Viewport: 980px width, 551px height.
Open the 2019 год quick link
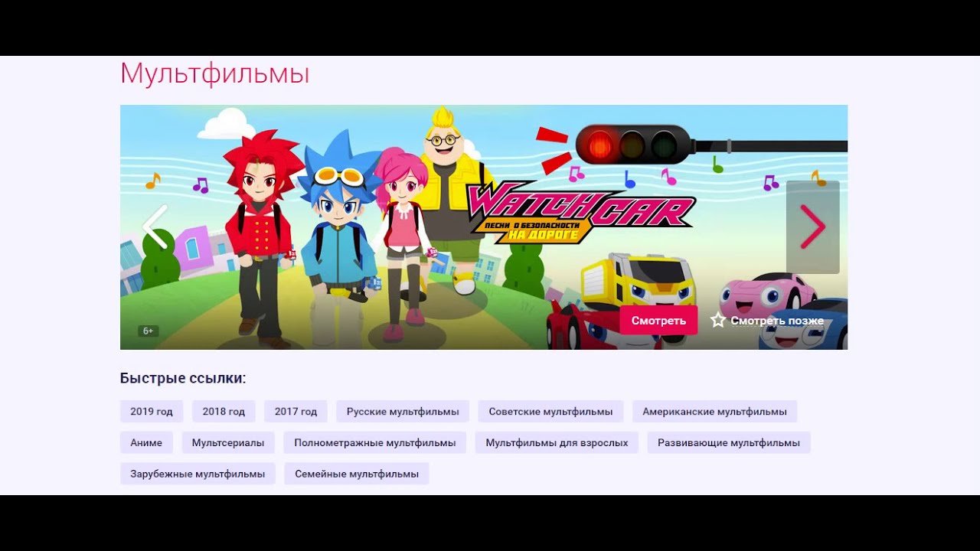pos(152,412)
